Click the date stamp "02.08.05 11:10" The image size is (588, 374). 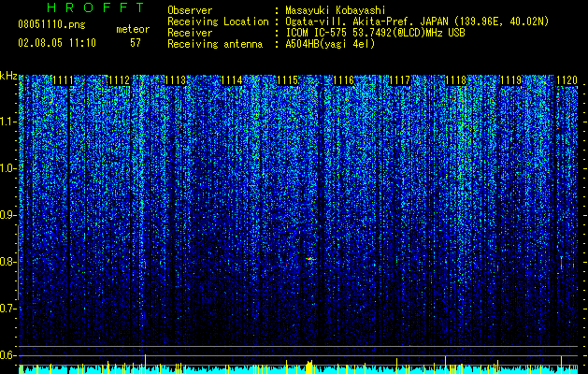pyautogui.click(x=57, y=43)
